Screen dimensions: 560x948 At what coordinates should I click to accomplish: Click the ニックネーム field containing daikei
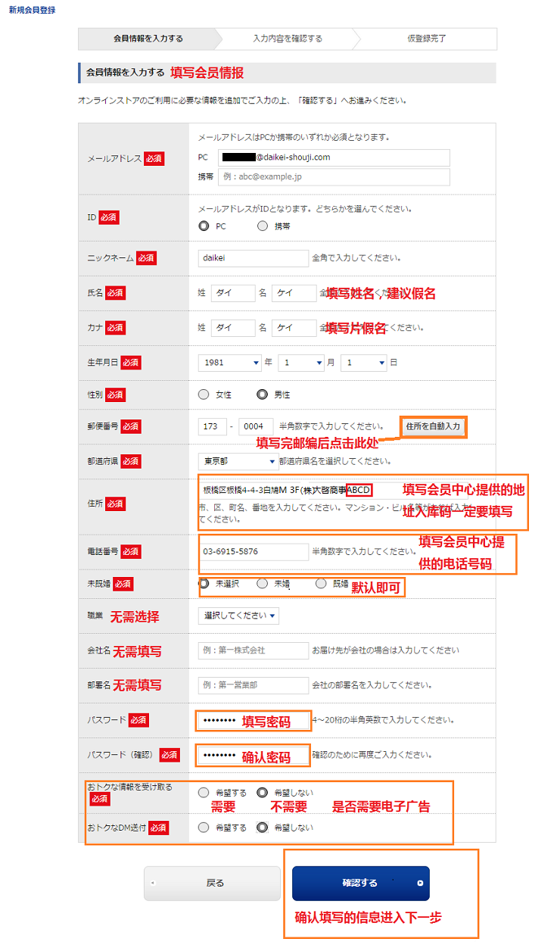253,257
